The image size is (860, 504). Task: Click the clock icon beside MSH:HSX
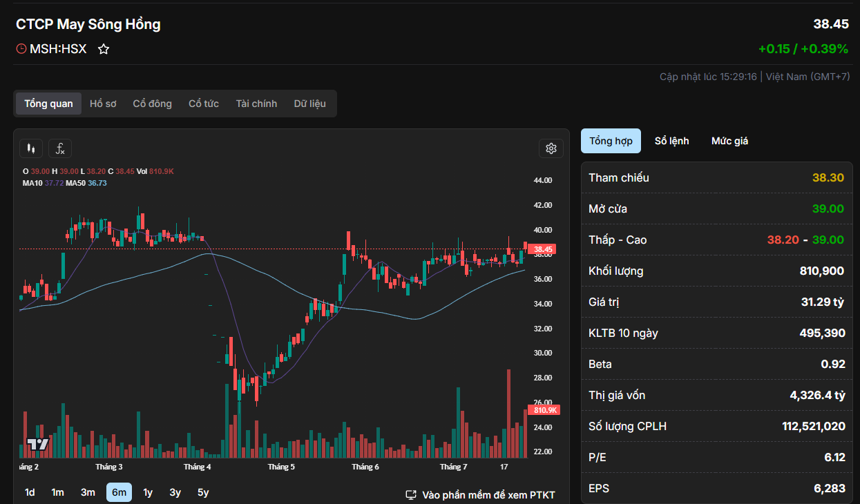coord(21,49)
